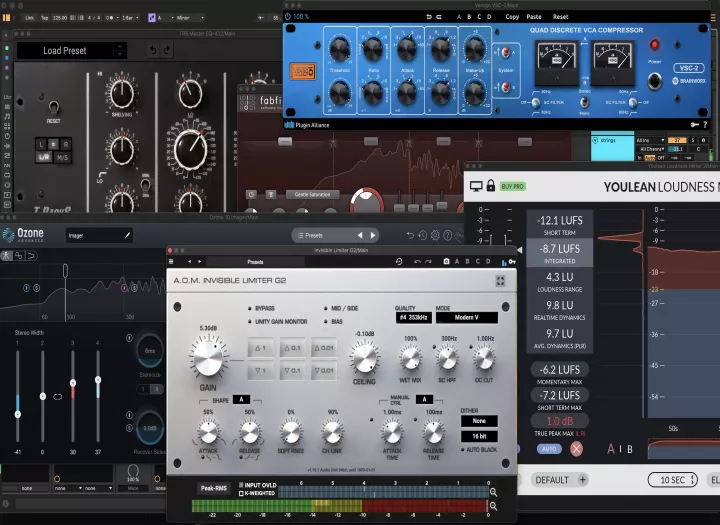Screen dimensions: 720x525
Task: Open the DITHER dropdown showing None
Action: point(479,421)
